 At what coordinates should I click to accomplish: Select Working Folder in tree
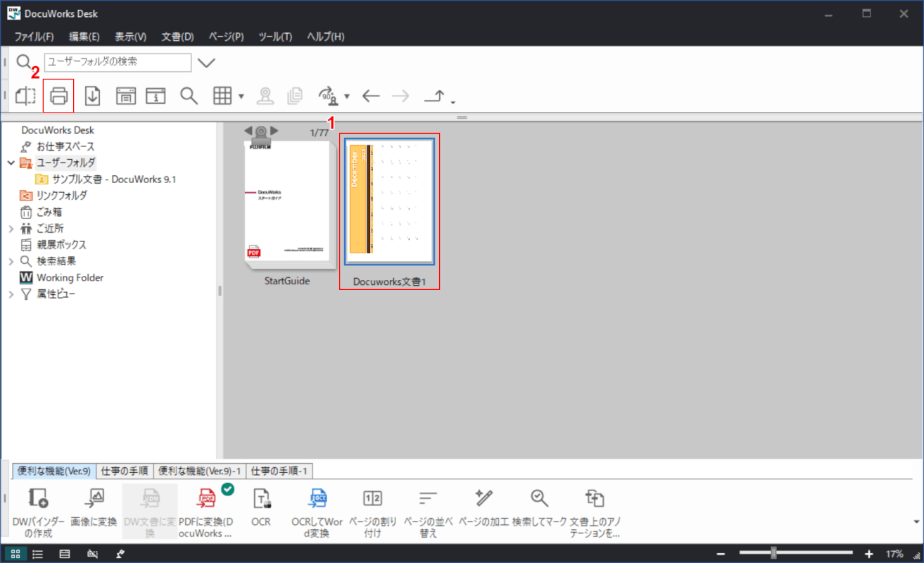(x=70, y=278)
